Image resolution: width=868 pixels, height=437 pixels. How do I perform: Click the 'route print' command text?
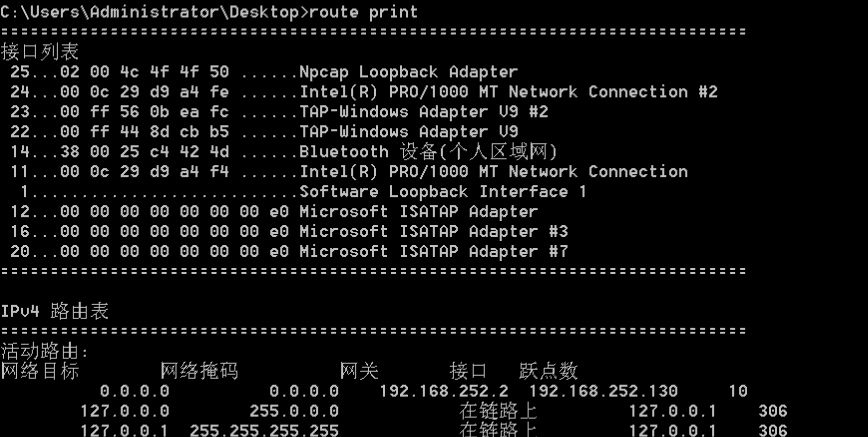click(363, 12)
